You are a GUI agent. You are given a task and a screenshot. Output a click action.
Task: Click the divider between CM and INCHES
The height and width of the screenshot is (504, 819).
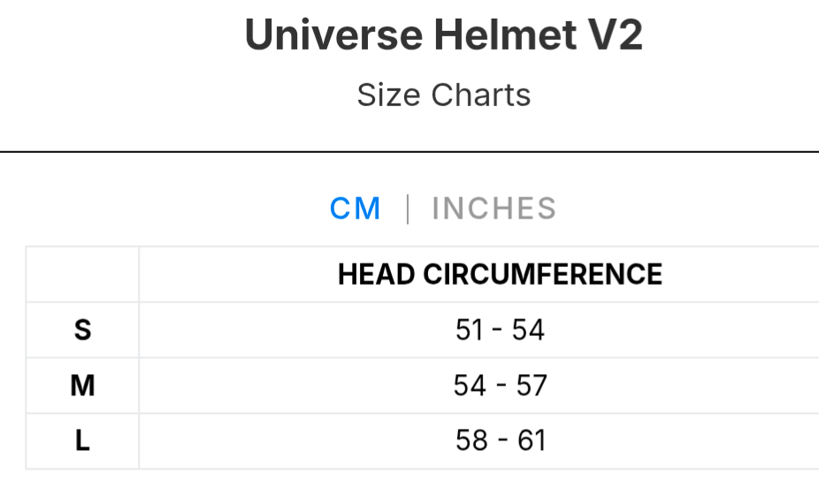tap(407, 209)
